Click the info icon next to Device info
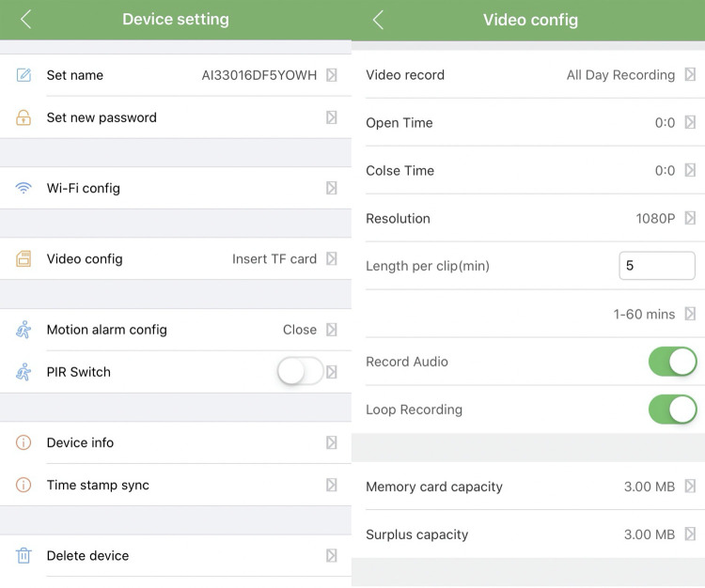Image resolution: width=705 pixels, height=588 pixels. (x=23, y=442)
